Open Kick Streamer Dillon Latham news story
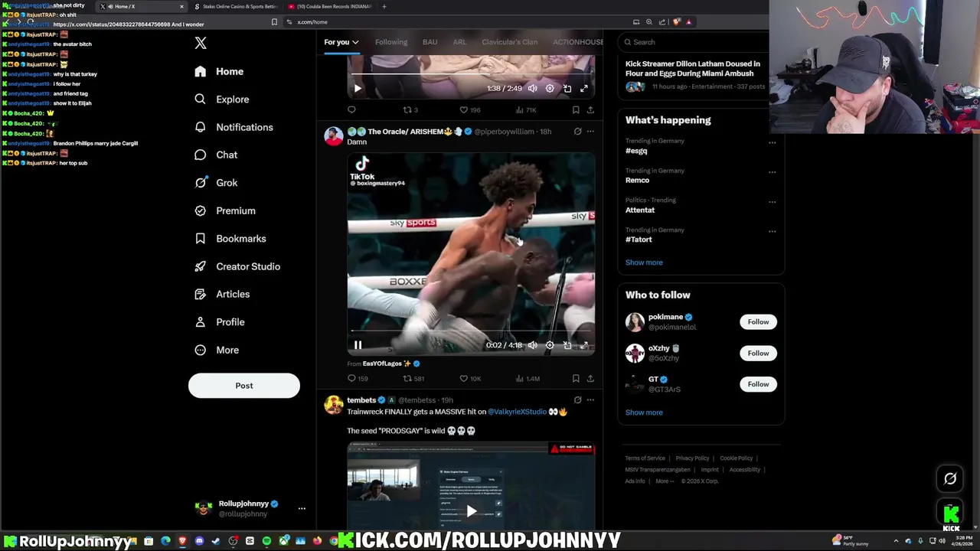This screenshot has height=551, width=980. pyautogui.click(x=695, y=77)
